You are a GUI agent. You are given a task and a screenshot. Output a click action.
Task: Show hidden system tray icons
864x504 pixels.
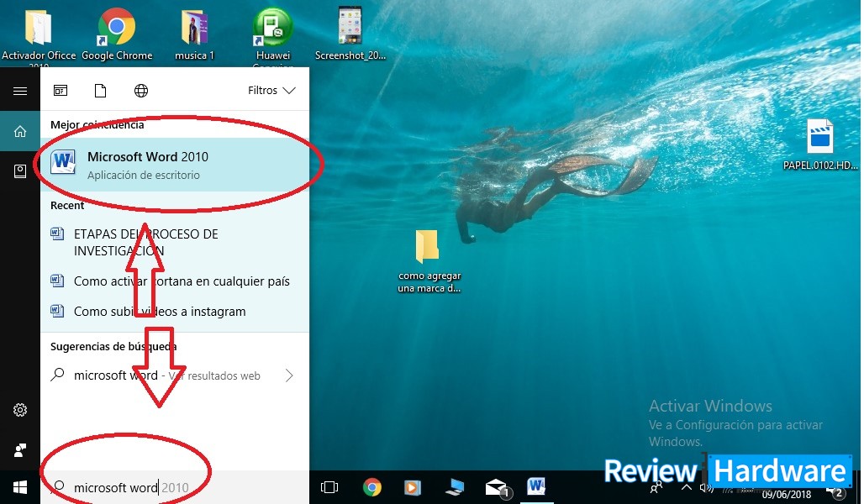pos(686,487)
